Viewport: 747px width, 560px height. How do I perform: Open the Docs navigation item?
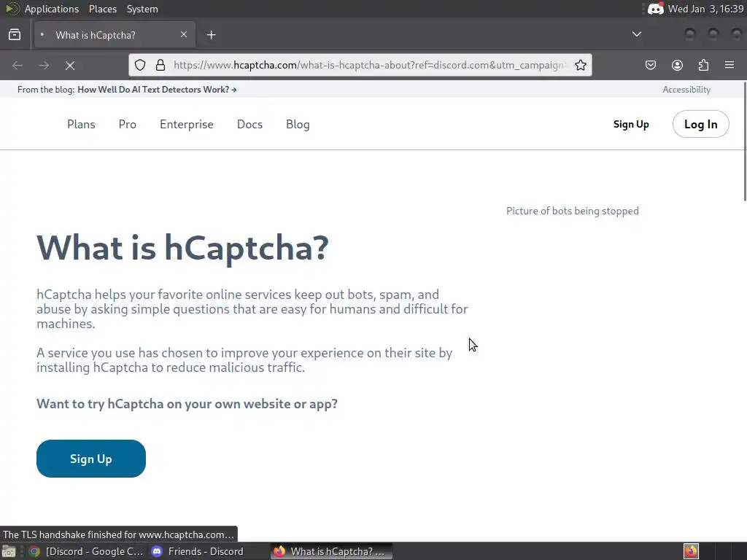point(249,124)
